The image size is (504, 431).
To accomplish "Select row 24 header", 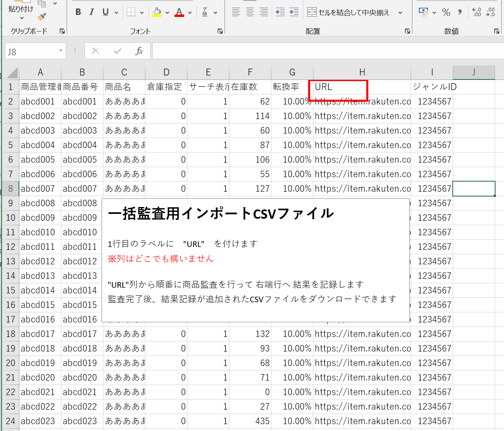I will click(x=10, y=421).
